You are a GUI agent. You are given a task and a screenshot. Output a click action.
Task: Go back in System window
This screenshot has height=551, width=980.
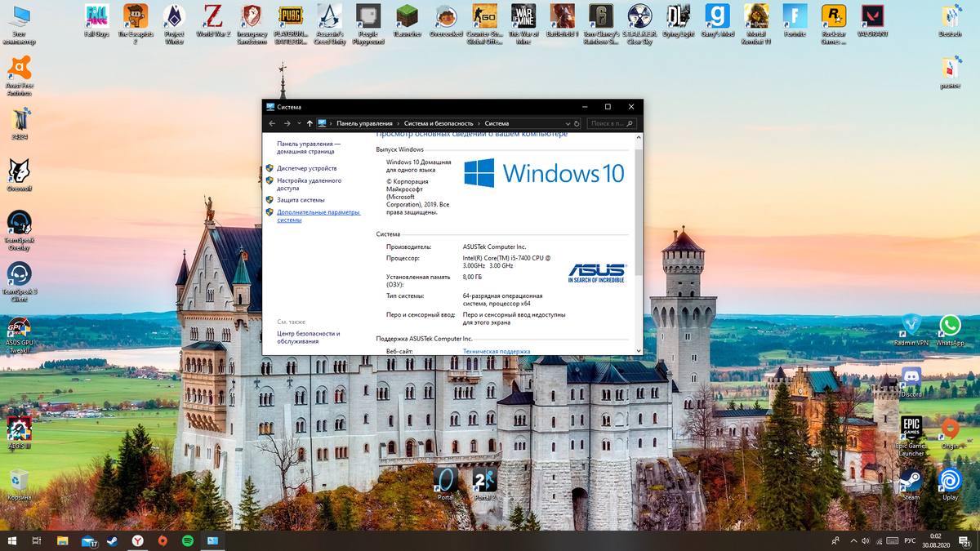tap(272, 123)
